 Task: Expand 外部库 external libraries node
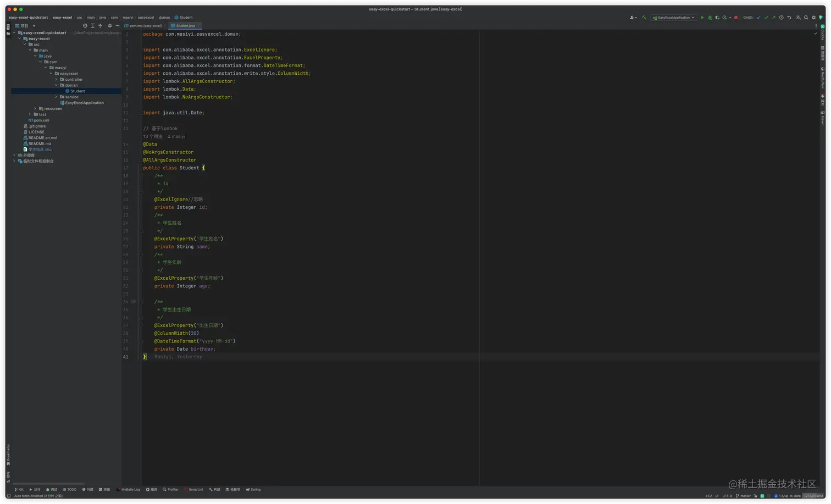pos(14,156)
